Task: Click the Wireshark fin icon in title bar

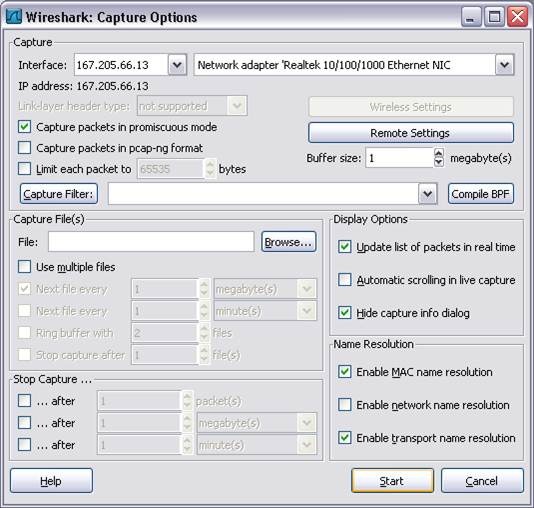Action: click(x=14, y=16)
